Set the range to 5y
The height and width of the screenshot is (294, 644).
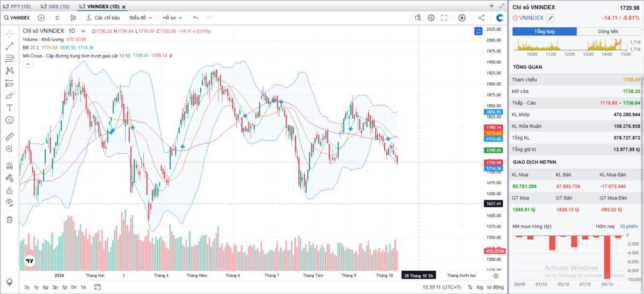tap(27, 287)
